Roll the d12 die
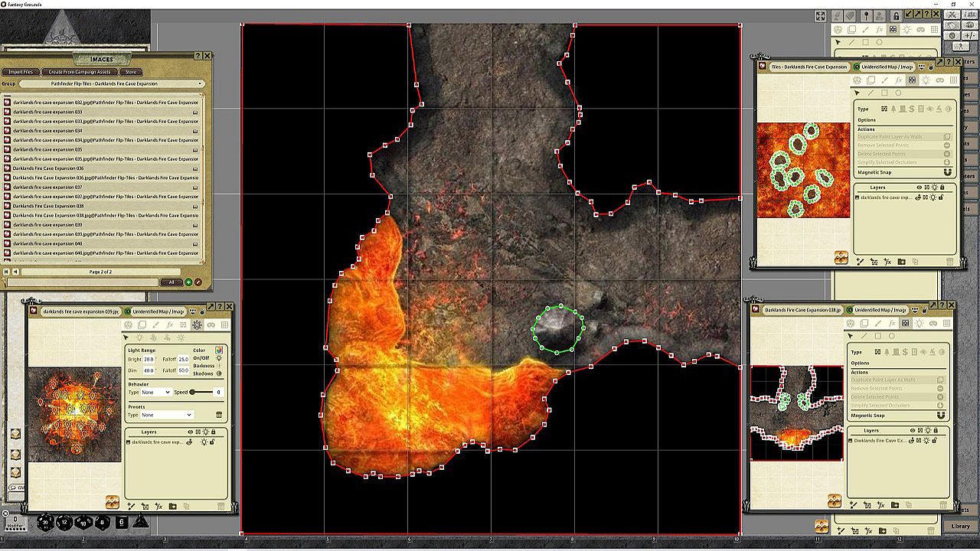 [64, 523]
